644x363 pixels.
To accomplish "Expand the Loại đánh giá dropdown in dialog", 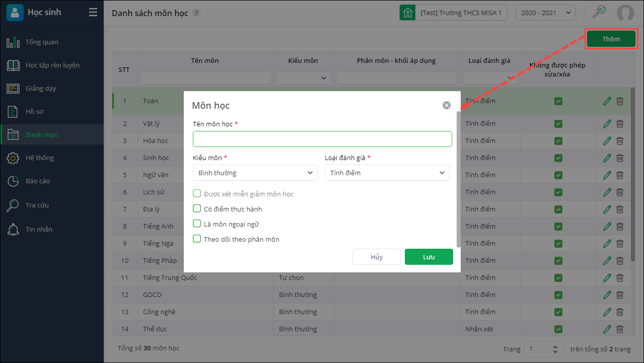I will tap(387, 173).
